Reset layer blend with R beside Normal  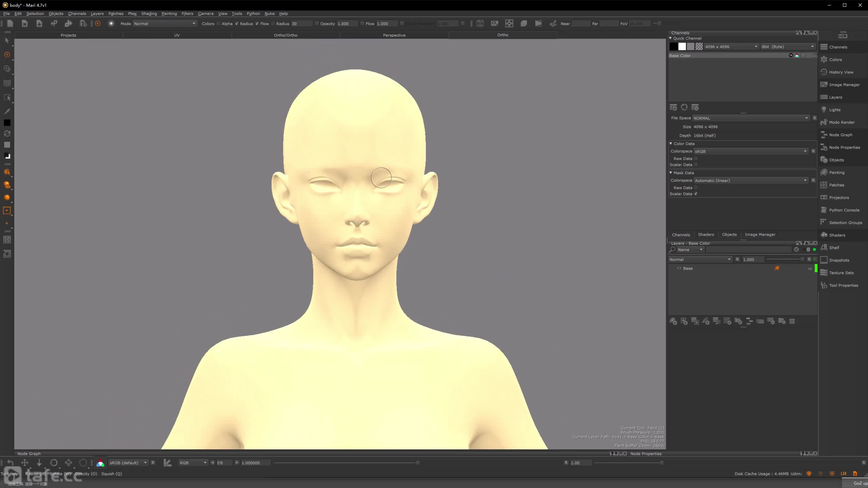[x=737, y=259]
